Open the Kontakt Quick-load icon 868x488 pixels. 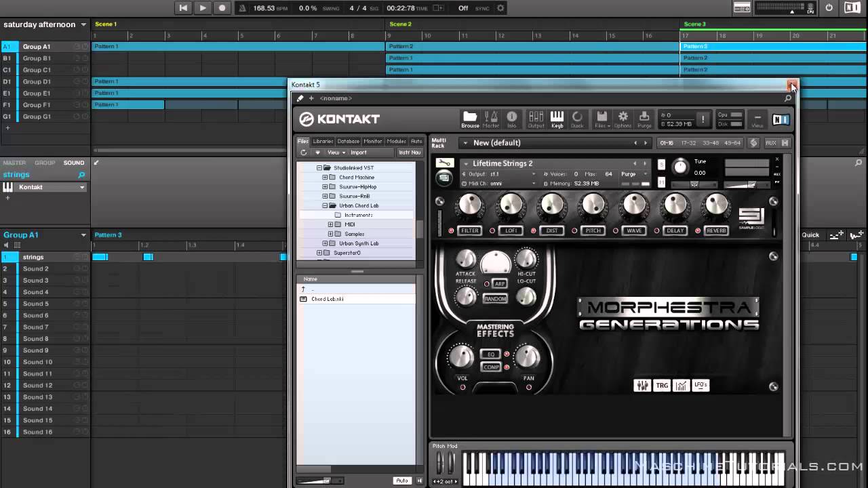(x=577, y=119)
